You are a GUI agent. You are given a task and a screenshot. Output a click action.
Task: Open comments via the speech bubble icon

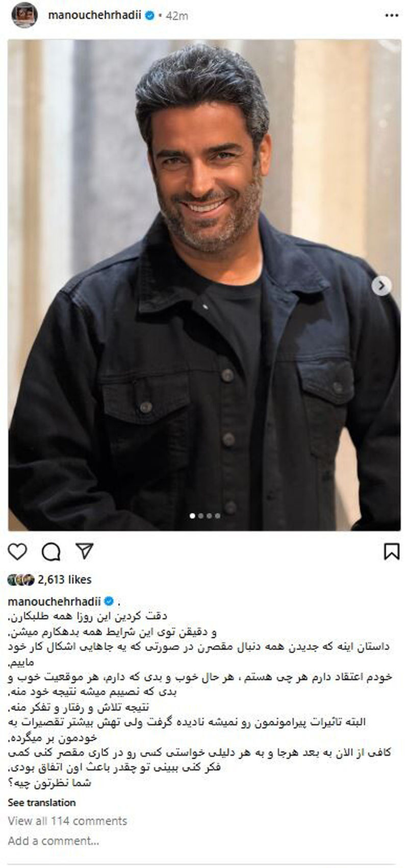[x=51, y=551]
